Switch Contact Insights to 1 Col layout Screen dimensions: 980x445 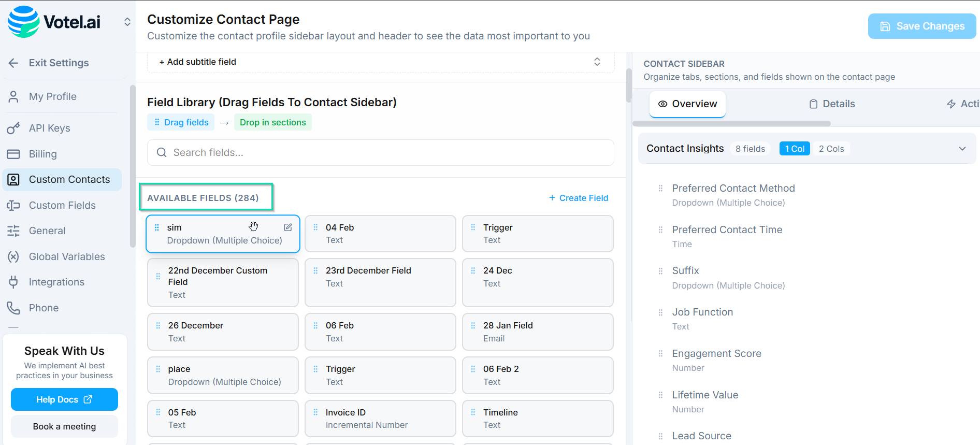[794, 149]
